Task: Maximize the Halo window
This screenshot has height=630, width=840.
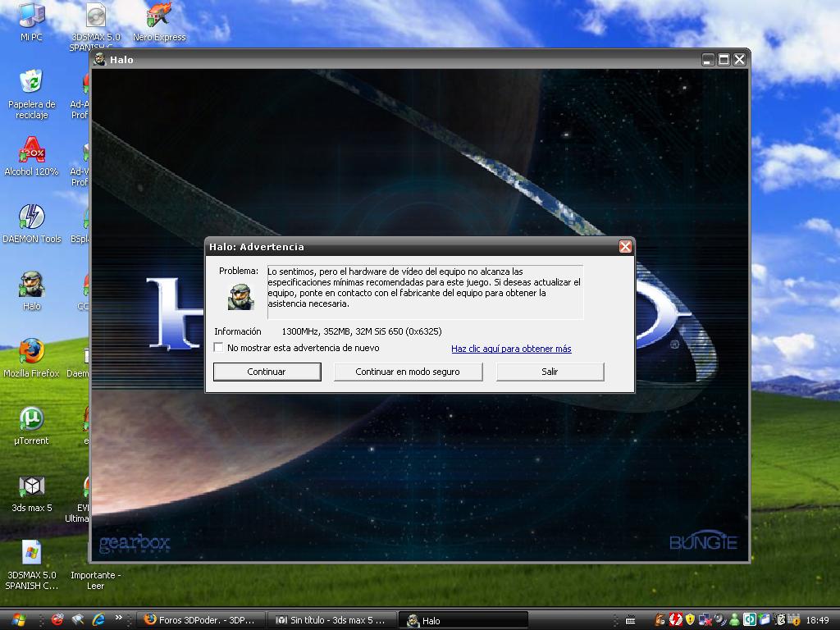Action: click(724, 59)
